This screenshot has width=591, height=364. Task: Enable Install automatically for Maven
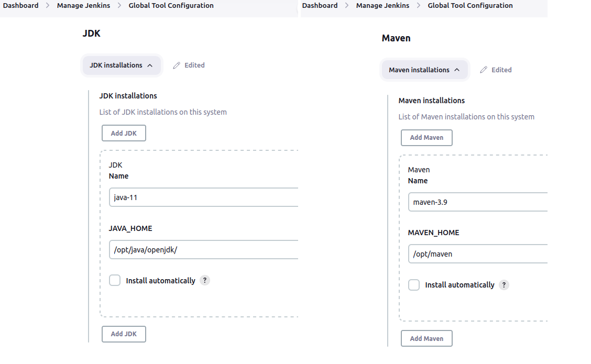coord(414,285)
